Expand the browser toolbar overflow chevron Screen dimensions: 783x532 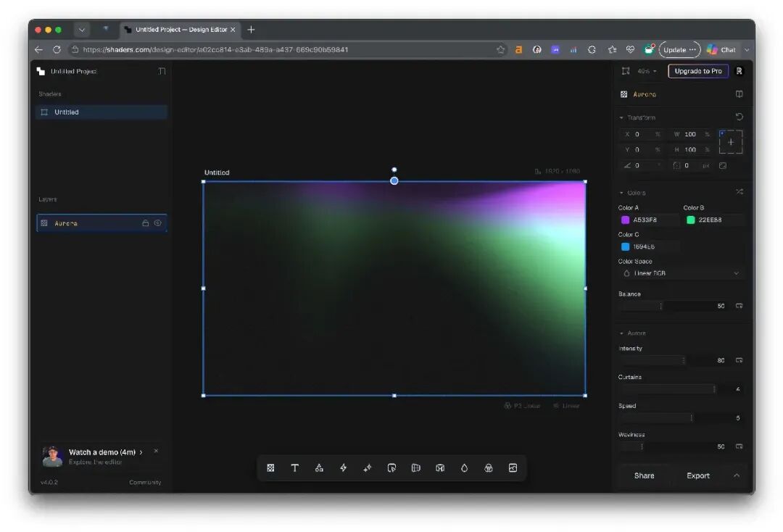pyautogui.click(x=747, y=50)
